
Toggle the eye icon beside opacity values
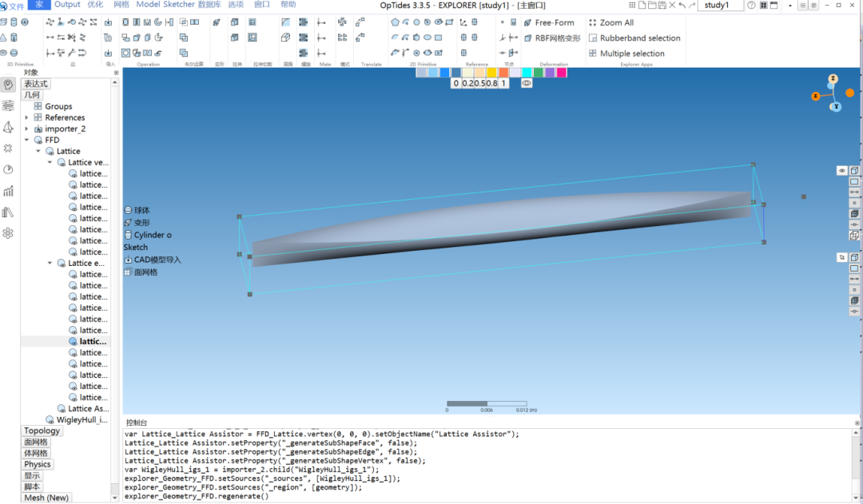coord(527,83)
